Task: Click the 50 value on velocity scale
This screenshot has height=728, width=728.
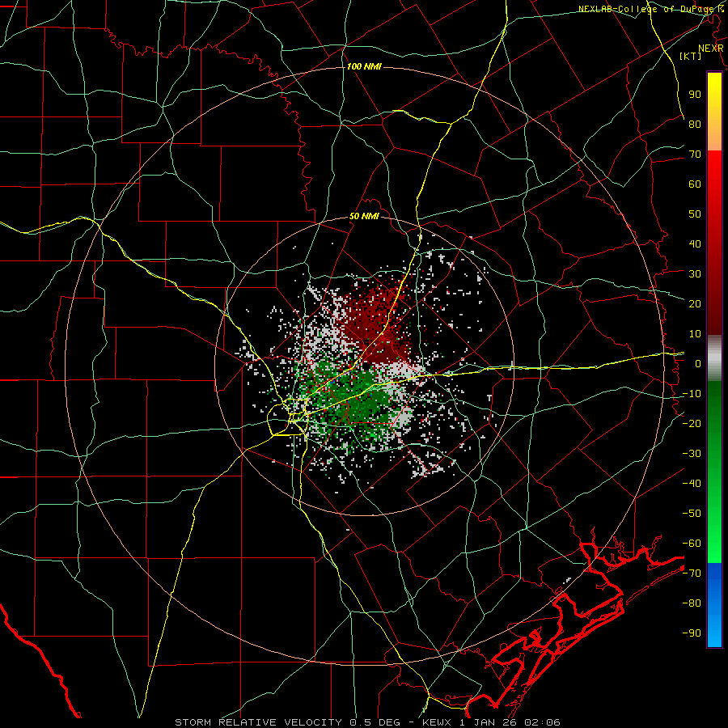Action: (695, 214)
